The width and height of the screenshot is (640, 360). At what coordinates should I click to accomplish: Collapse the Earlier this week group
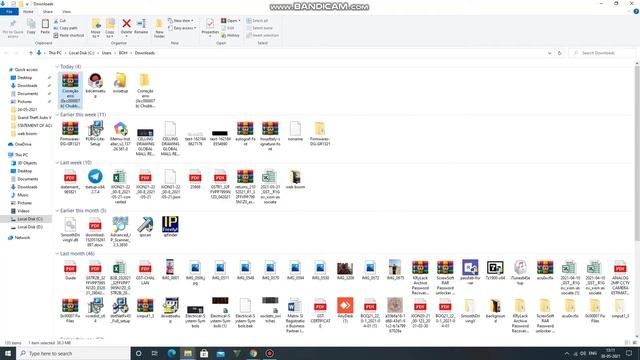pyautogui.click(x=57, y=115)
